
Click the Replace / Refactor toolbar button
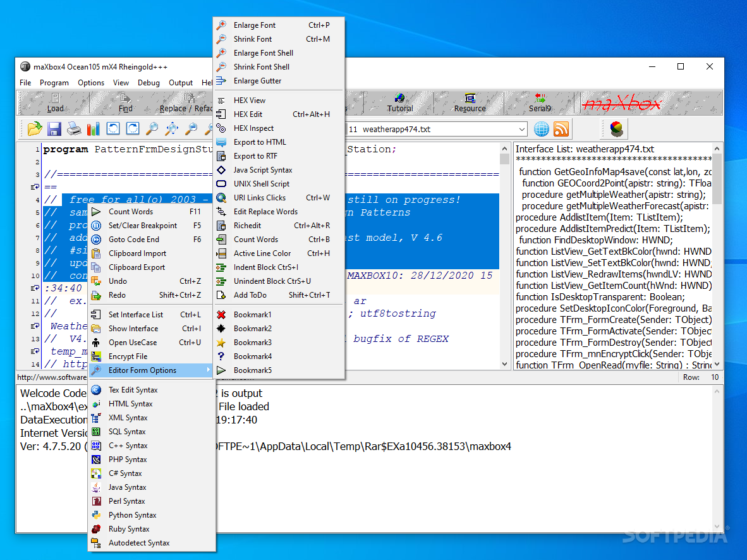tap(186, 102)
